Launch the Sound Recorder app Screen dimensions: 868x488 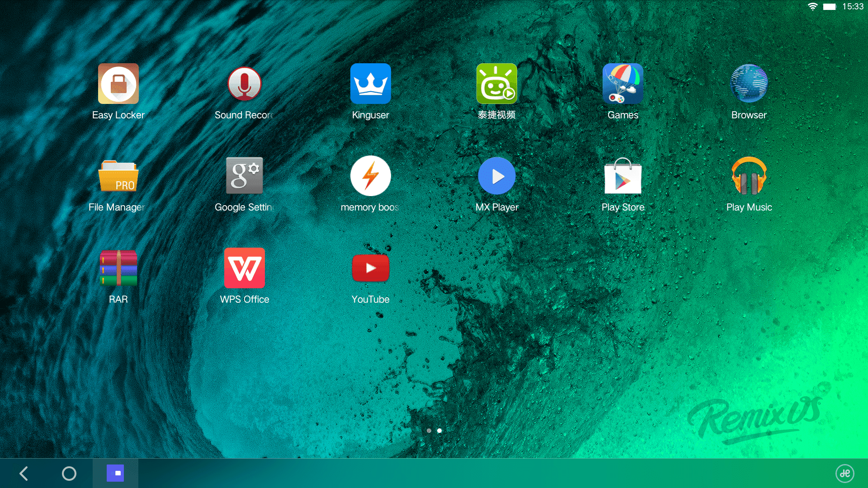245,84
